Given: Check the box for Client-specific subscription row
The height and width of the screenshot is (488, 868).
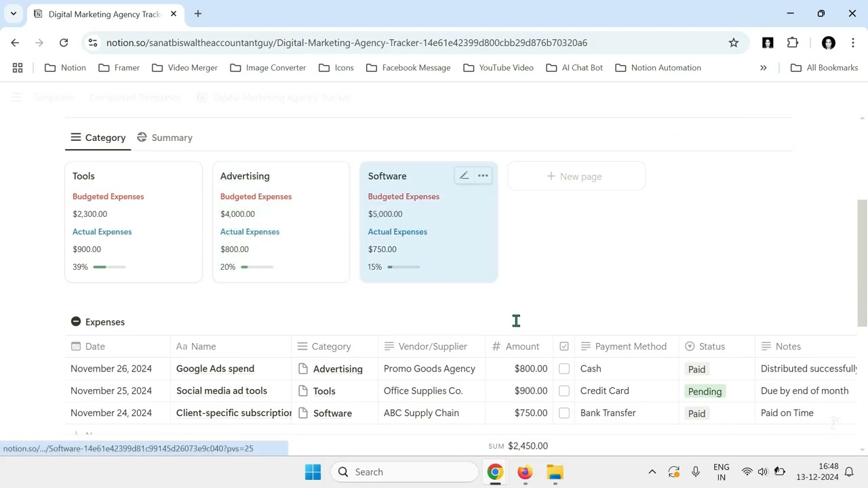Looking at the screenshot, I should [564, 413].
